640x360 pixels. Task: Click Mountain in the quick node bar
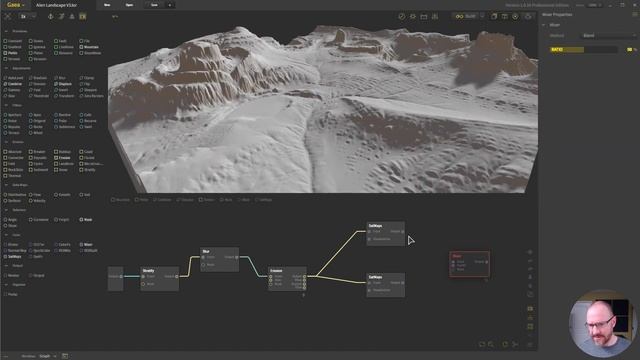tap(121, 200)
